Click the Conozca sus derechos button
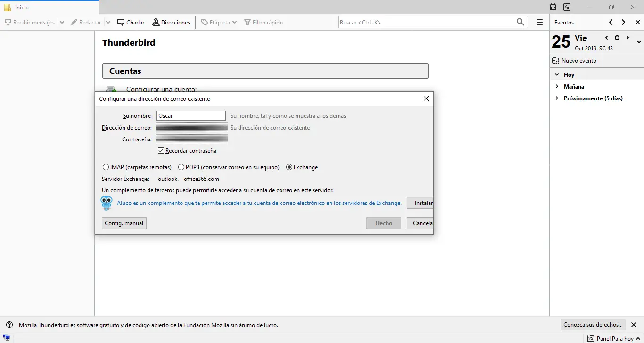Image resolution: width=644 pixels, height=343 pixels. (x=594, y=325)
